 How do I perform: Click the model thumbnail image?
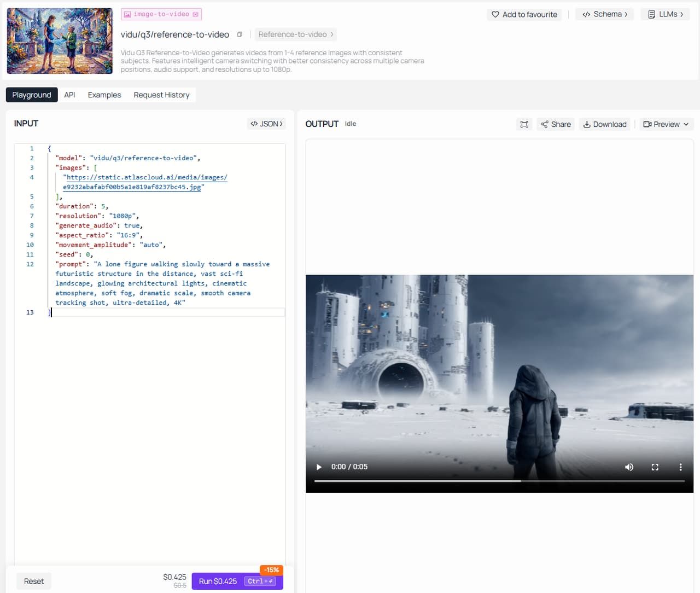(x=60, y=41)
